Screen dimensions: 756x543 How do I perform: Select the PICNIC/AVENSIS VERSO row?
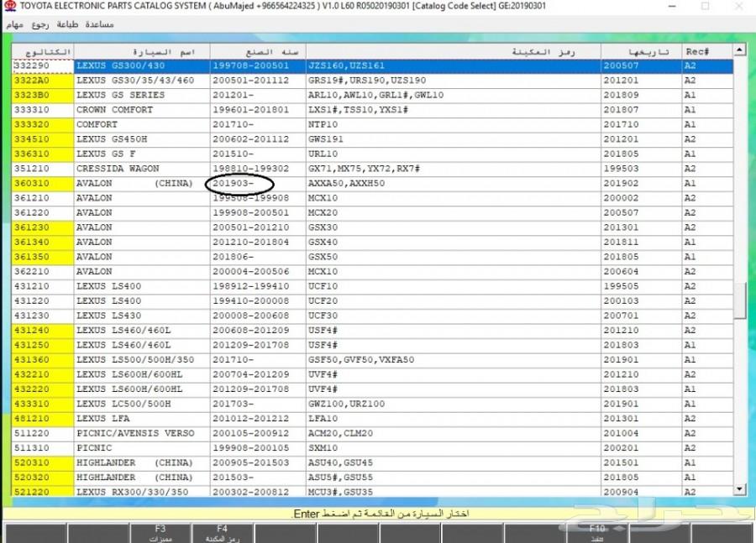[372, 433]
